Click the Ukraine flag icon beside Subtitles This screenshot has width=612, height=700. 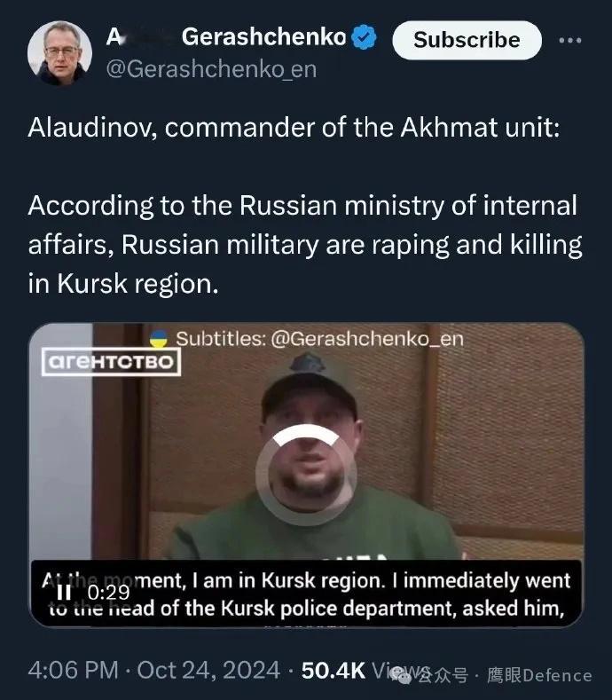coord(159,339)
